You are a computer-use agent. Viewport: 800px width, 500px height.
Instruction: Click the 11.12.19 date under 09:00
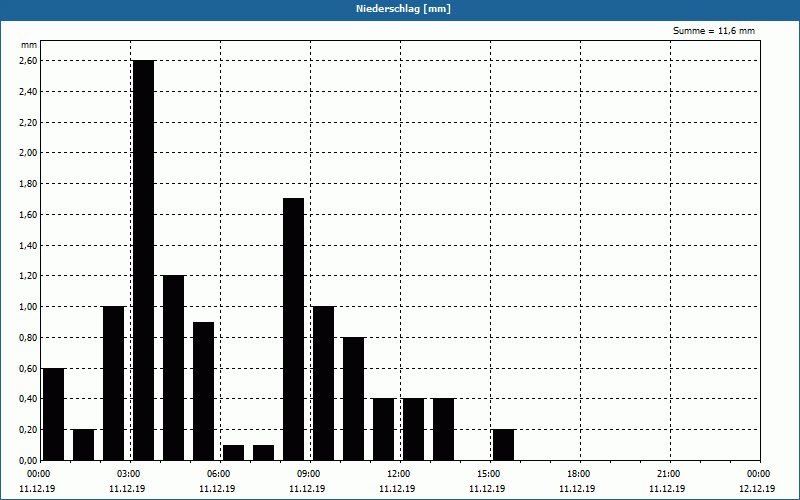tap(307, 489)
